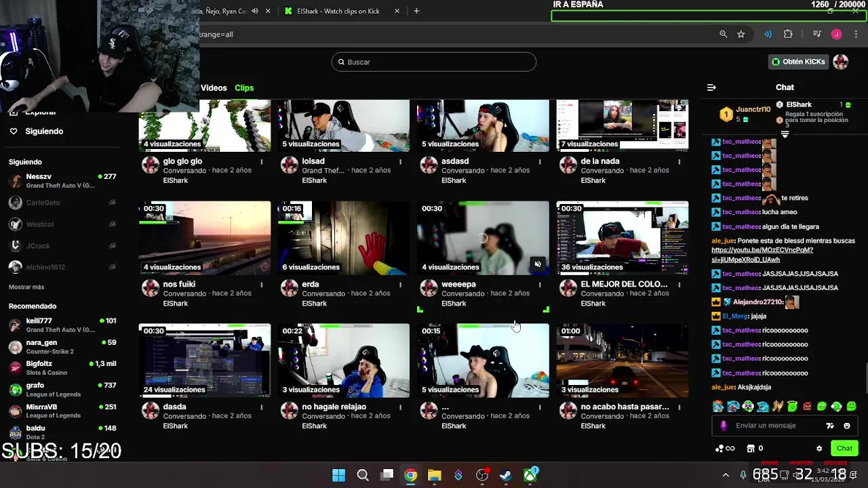The width and height of the screenshot is (868, 488).
Task: Open OBS Studio from the taskbar
Action: [482, 475]
